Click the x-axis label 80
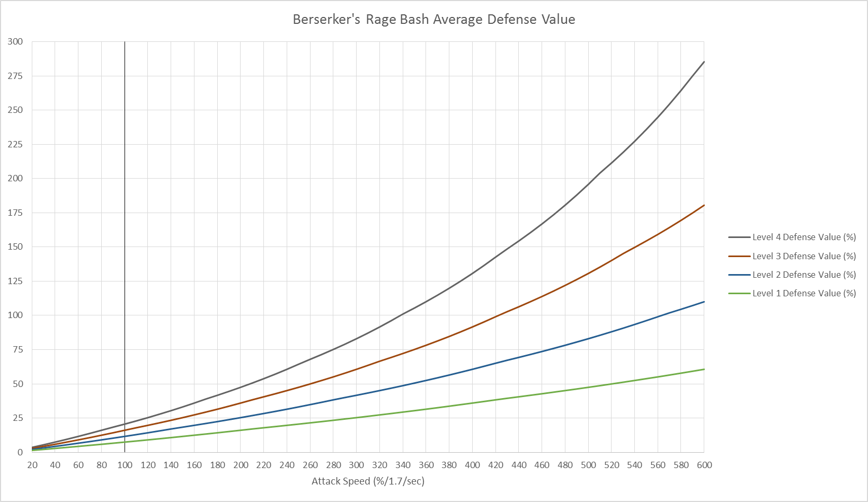Viewport: 868px width, 502px height. [102, 465]
